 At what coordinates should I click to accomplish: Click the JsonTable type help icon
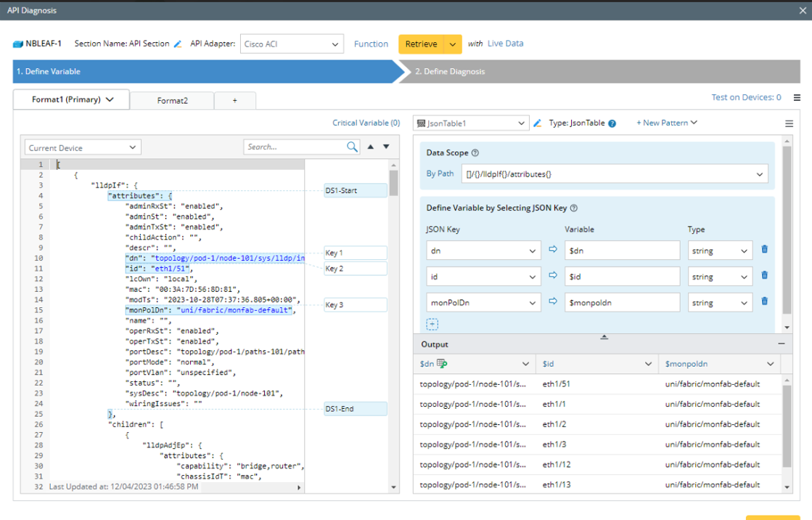point(612,123)
